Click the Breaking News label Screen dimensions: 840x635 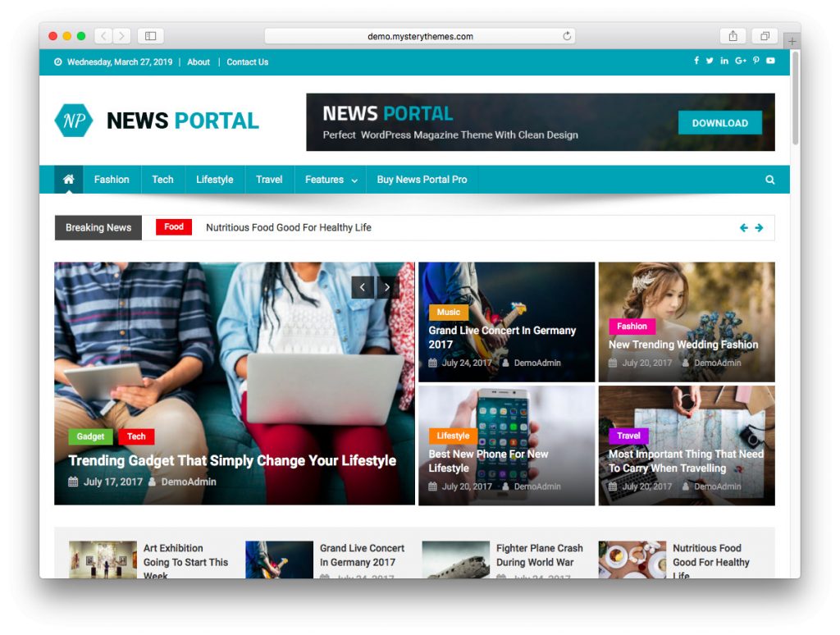click(98, 228)
